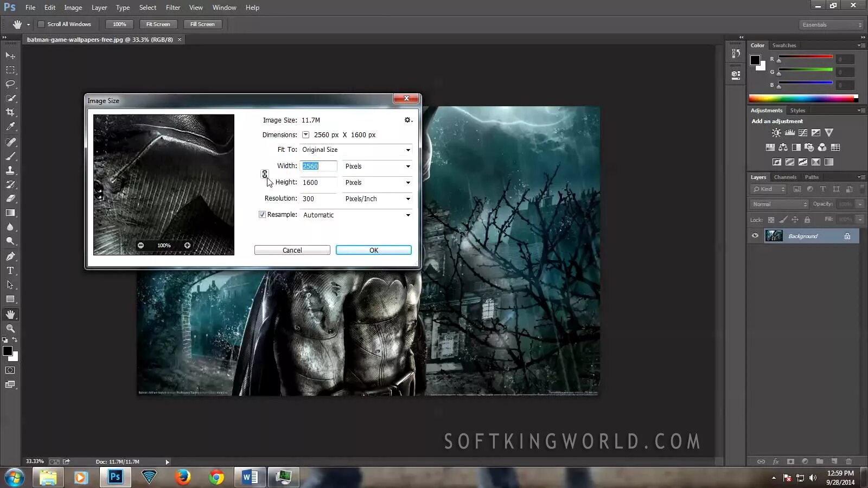Select the Dodge tool
This screenshot has width=868, height=488.
click(x=10, y=241)
